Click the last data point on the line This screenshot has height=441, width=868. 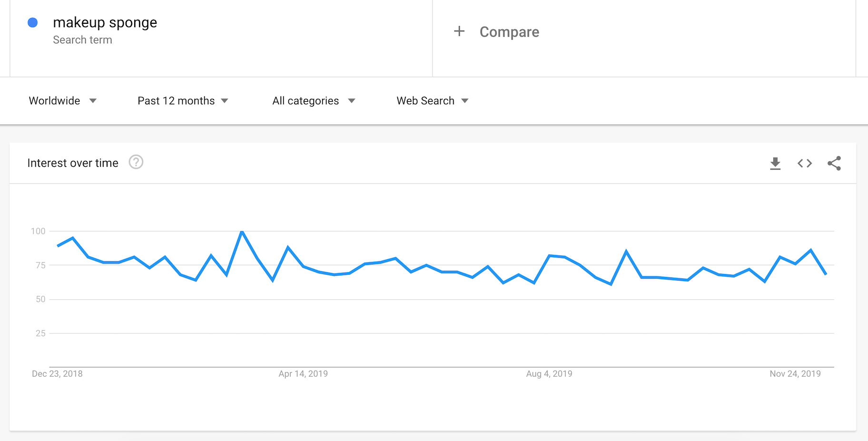(x=826, y=274)
